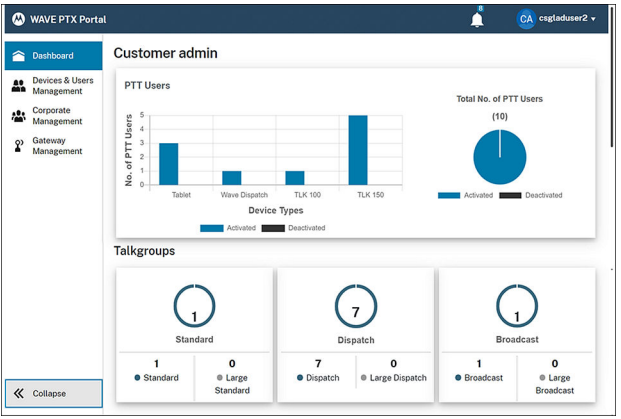Screen dimensions: 621x419
Task: Click the PTT Users card title
Action: point(147,86)
